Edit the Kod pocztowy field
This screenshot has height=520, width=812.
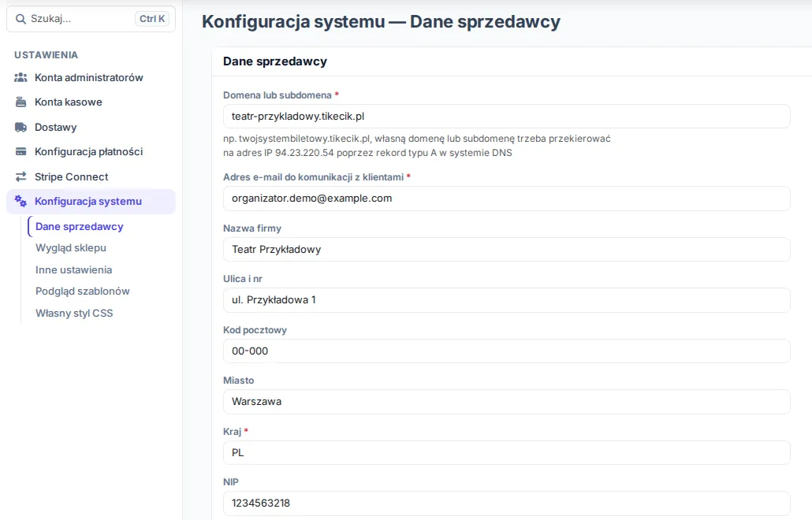point(506,351)
